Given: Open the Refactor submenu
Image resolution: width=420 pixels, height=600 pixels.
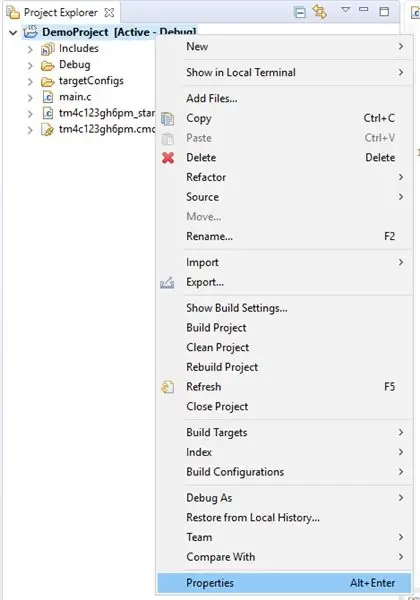Looking at the screenshot, I should 285,177.
